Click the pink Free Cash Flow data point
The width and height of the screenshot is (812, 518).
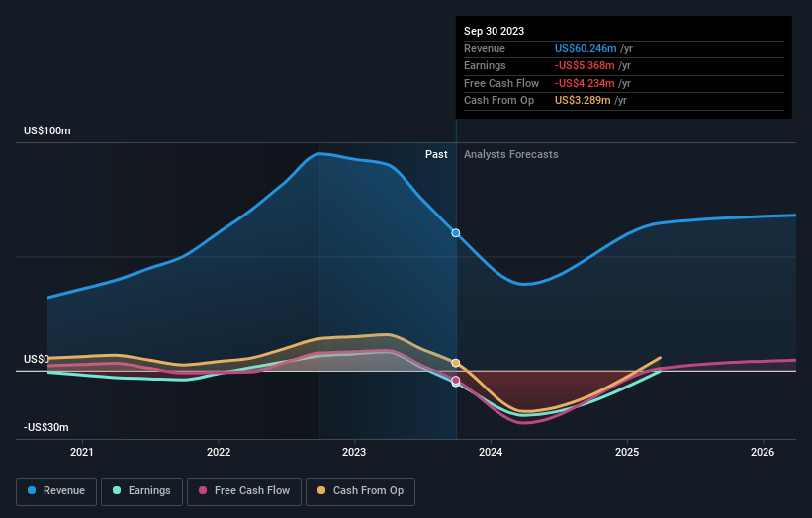(456, 381)
